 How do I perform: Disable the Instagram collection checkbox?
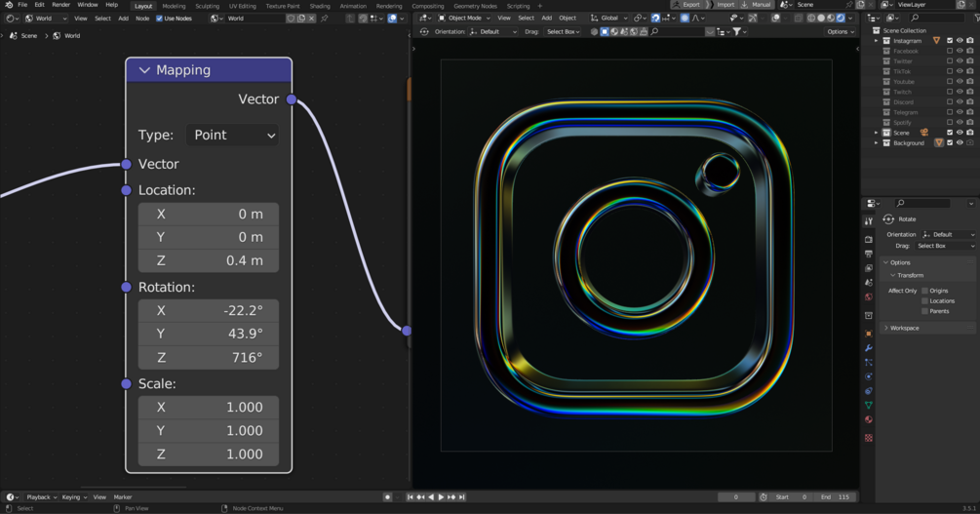pos(950,41)
